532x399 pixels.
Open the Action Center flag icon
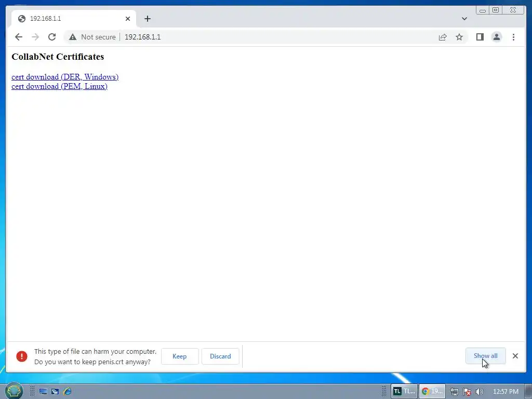(x=467, y=392)
